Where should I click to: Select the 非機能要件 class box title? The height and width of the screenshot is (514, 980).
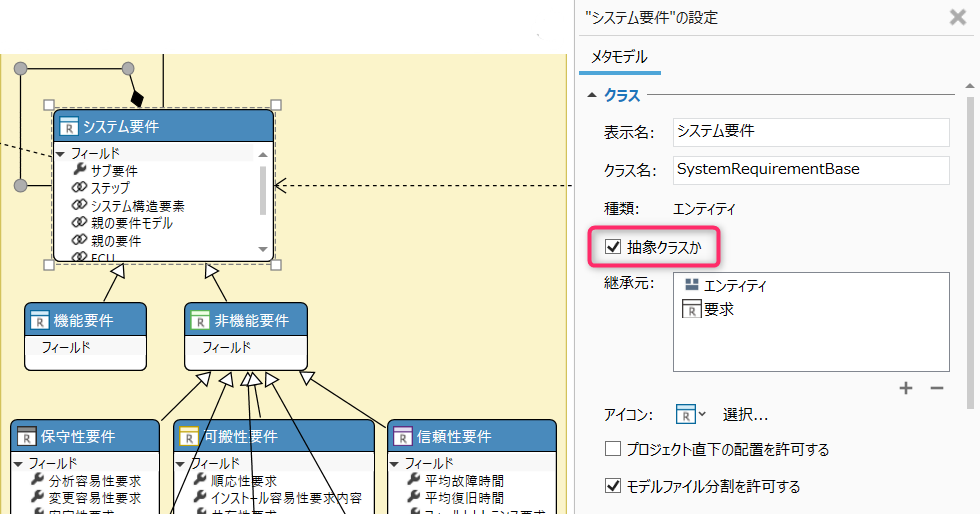251,321
